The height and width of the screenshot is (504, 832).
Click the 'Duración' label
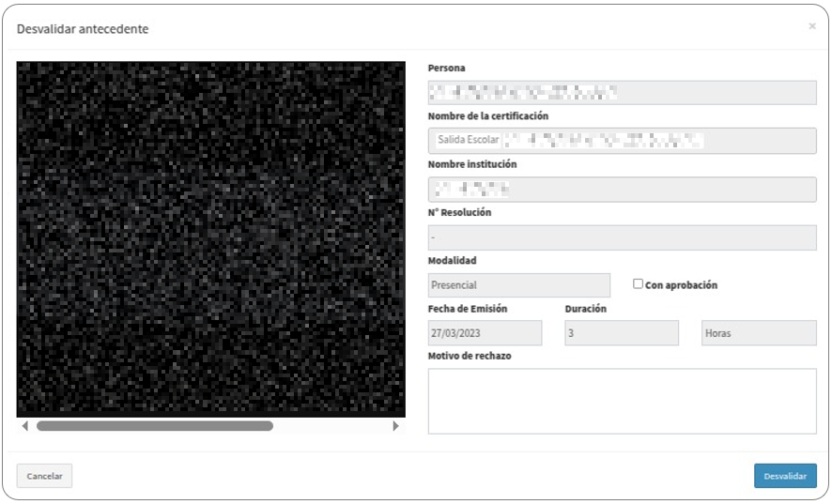585,309
